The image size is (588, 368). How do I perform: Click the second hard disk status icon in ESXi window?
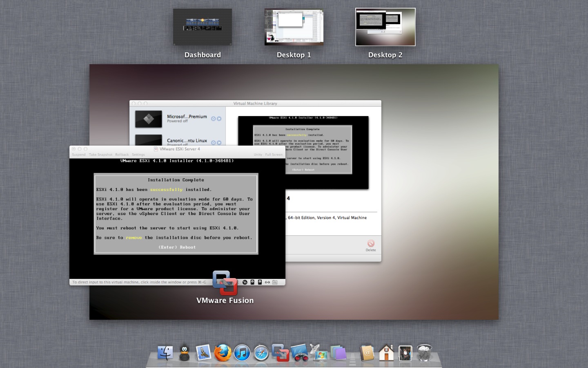point(260,282)
